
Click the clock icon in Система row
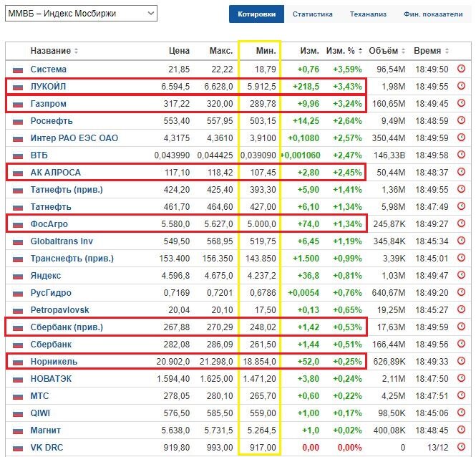pos(461,69)
